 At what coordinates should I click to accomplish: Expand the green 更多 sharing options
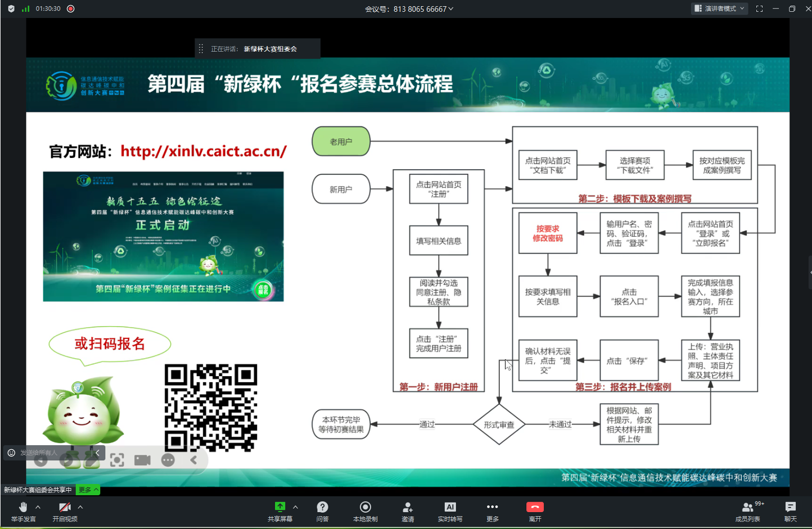click(88, 490)
